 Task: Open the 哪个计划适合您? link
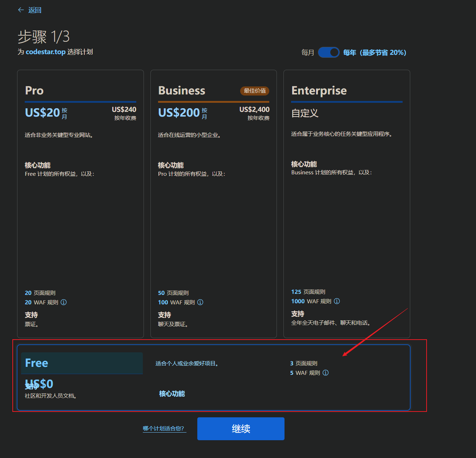[164, 429]
